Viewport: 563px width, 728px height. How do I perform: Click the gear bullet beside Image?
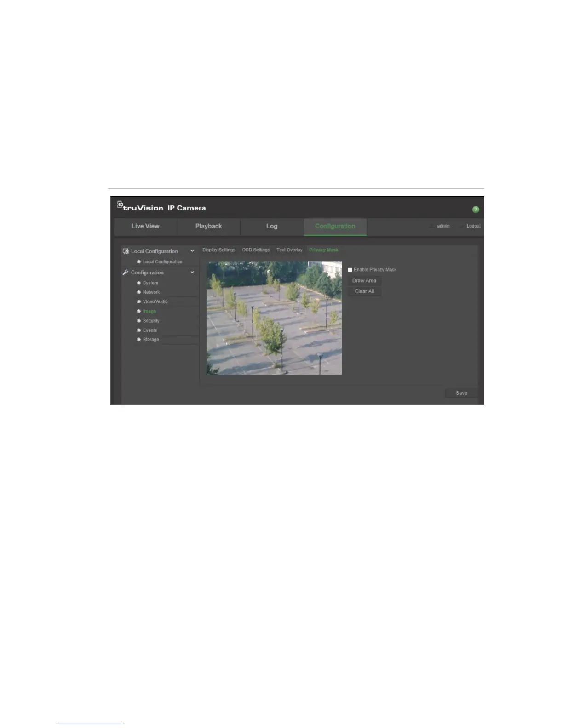(139, 312)
